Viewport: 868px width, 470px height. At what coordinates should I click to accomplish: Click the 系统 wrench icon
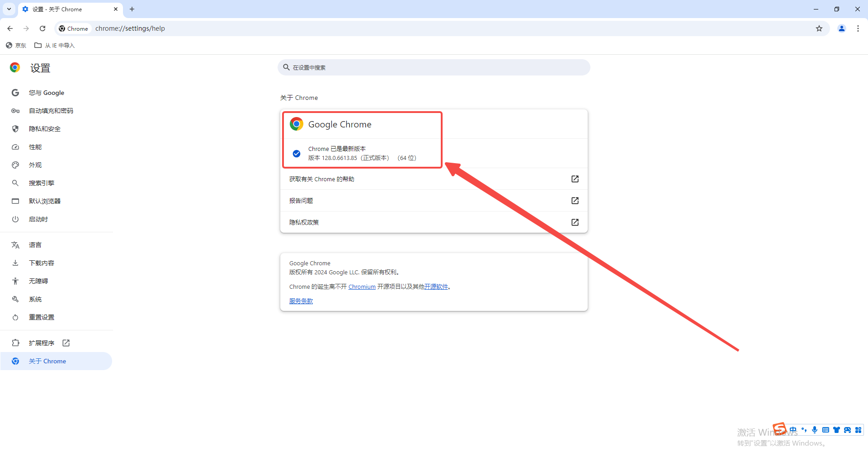click(x=15, y=299)
